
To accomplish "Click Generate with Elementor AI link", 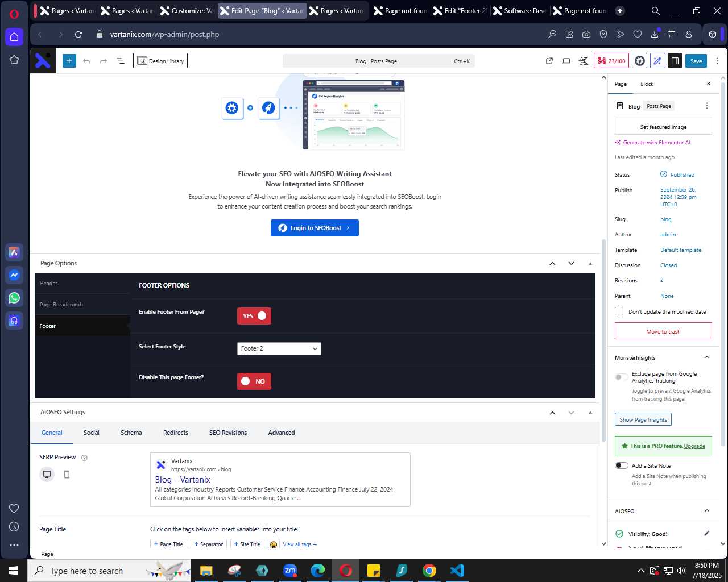I will coord(653,143).
